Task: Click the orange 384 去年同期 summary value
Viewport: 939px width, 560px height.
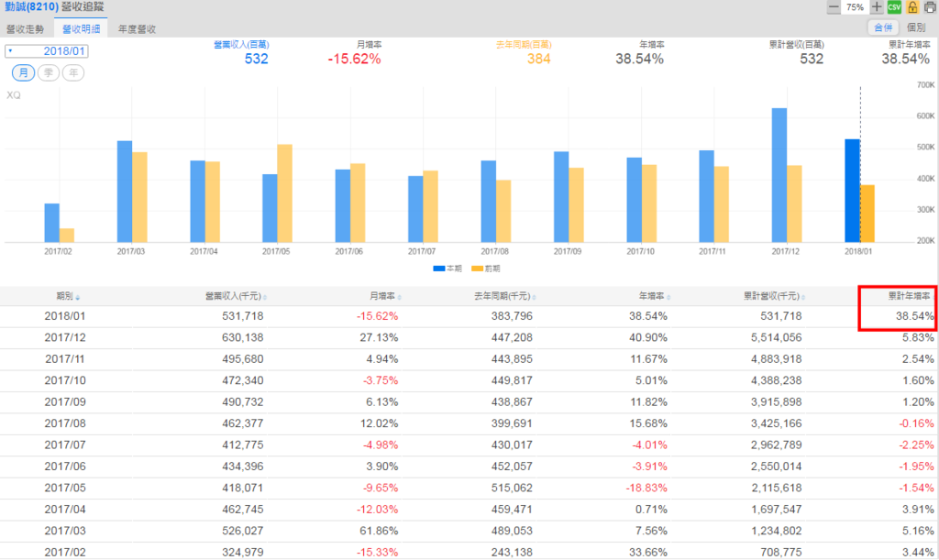Action: [539, 59]
